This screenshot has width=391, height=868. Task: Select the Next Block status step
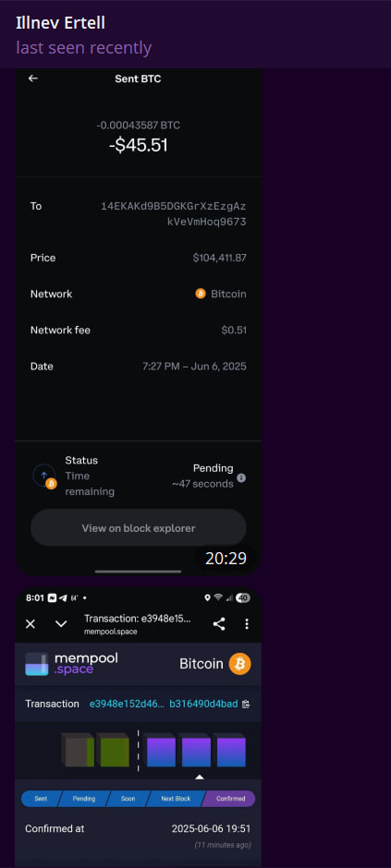[175, 799]
